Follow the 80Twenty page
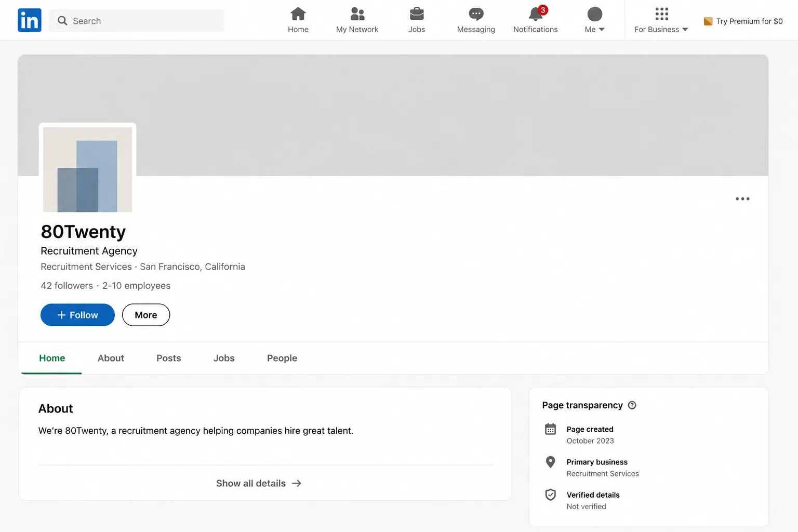798x532 pixels. tap(77, 315)
